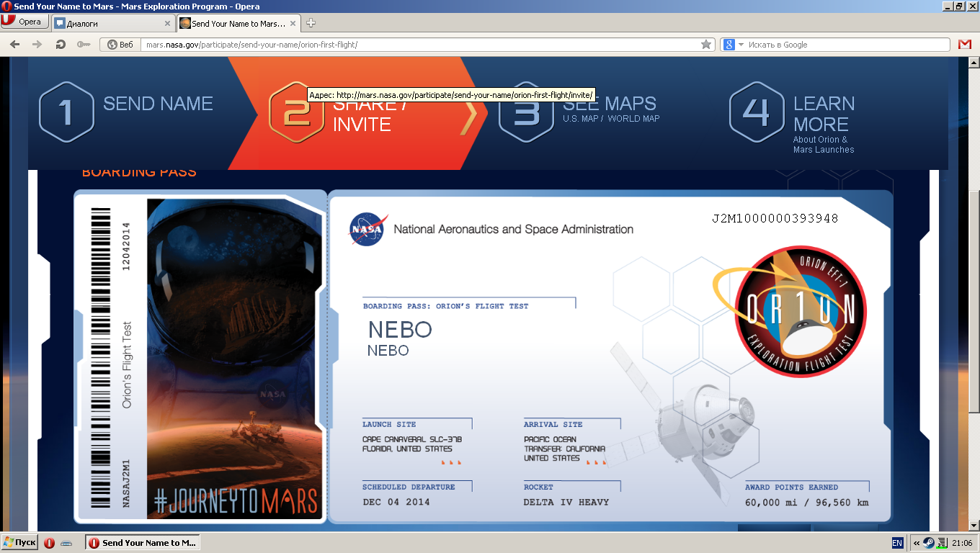
Task: Open the WORLD MAP link
Action: 633,119
